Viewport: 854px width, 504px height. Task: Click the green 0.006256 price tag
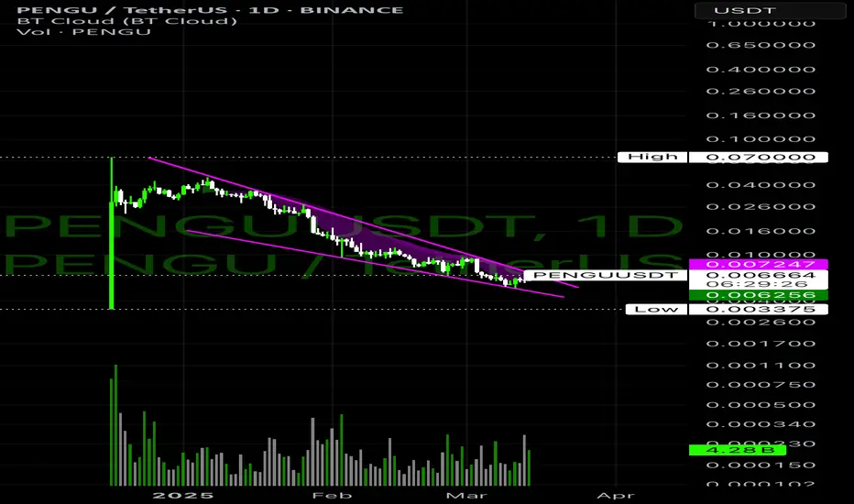[x=758, y=295]
